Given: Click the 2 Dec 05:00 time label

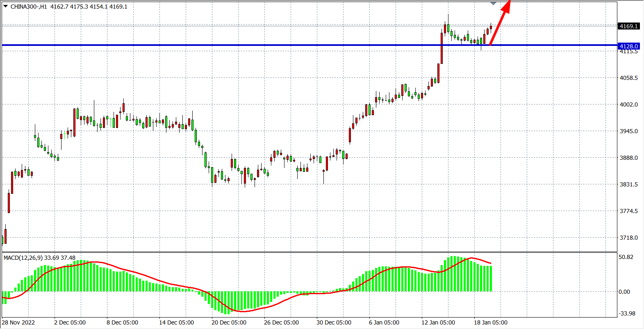Looking at the screenshot, I should (70, 322).
